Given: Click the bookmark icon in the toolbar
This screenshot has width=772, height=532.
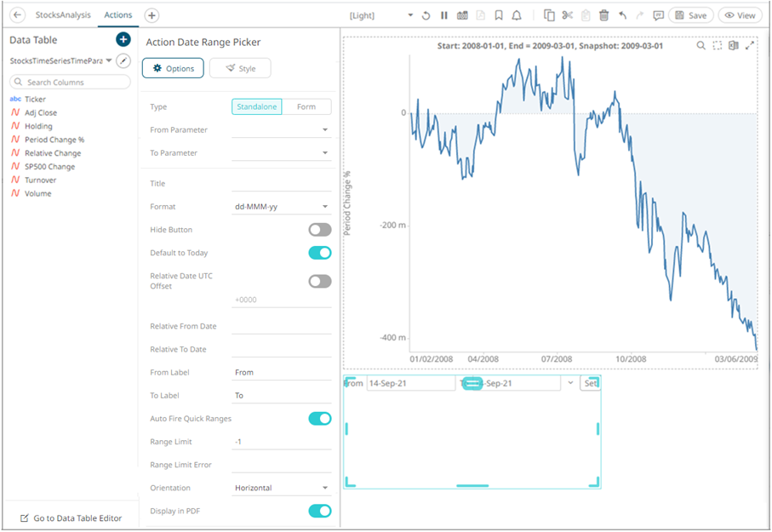Looking at the screenshot, I should (499, 15).
